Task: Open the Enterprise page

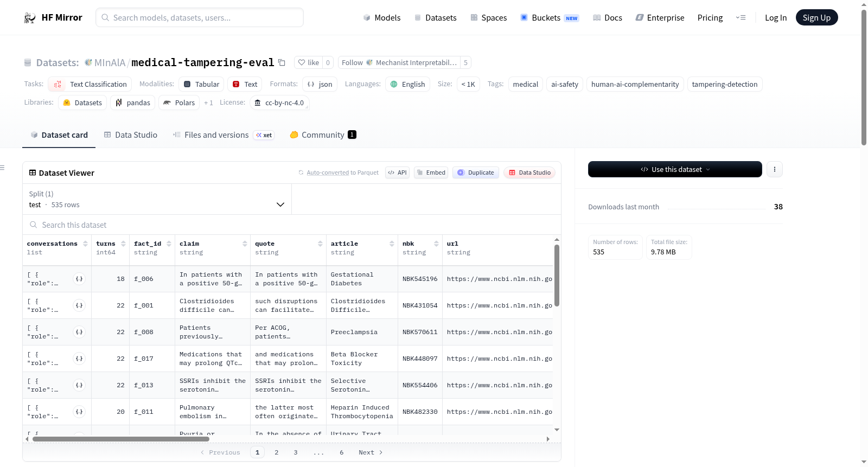Action: coord(660,18)
